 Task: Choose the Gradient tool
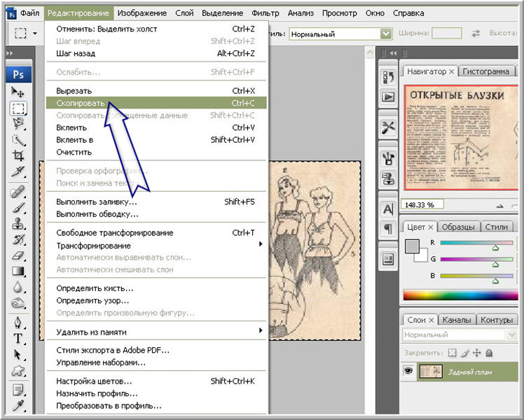tap(18, 272)
